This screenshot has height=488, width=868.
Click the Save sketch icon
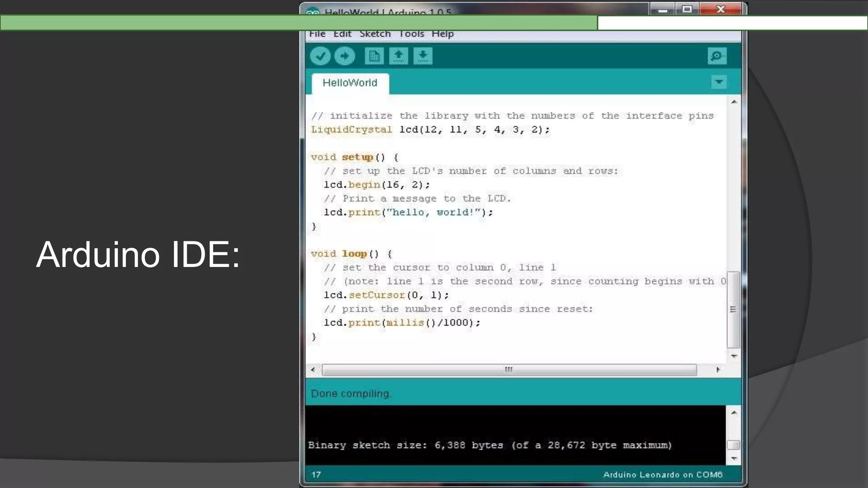click(423, 56)
